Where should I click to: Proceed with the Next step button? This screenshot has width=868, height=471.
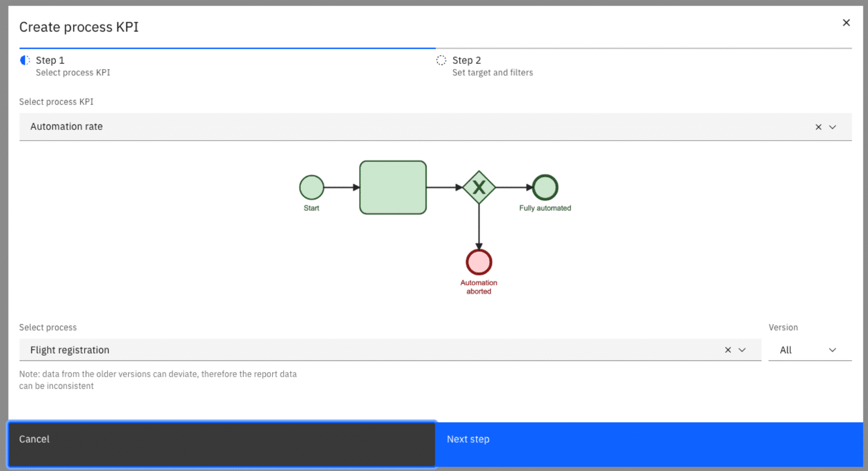(x=649, y=444)
